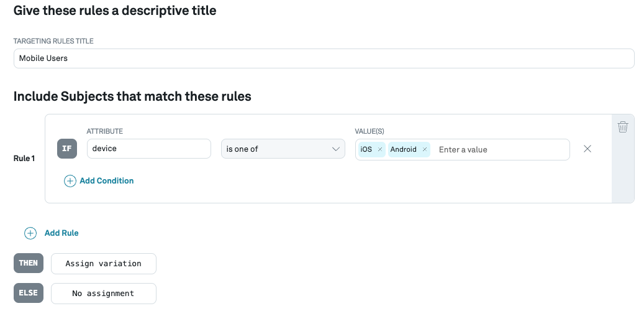Add Condition to Rule 1
The width and height of the screenshot is (644, 311).
tap(106, 181)
